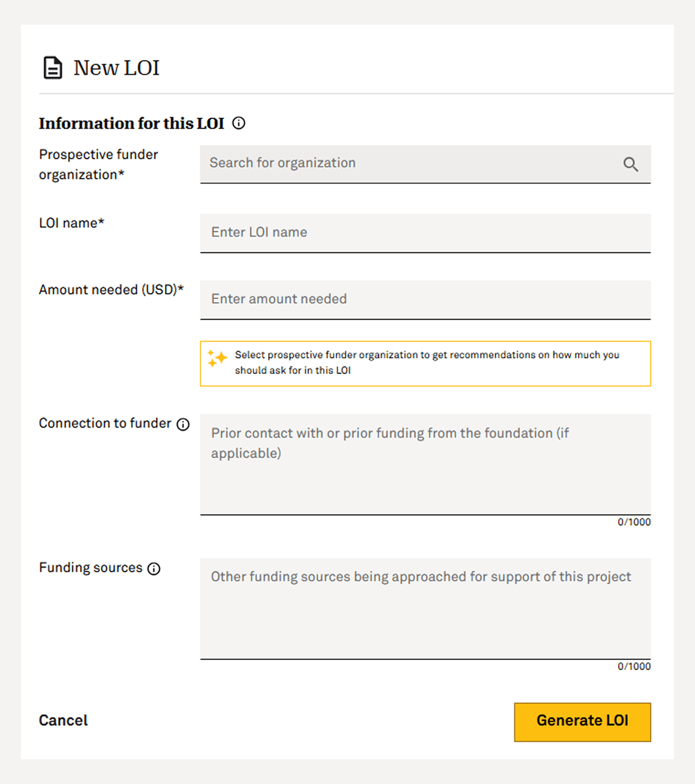This screenshot has height=784, width=695.
Task: Click the Prospective funder organization label
Action: coord(98,164)
